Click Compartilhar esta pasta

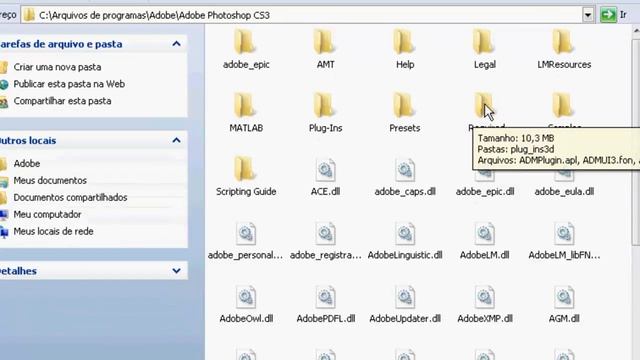[x=62, y=101]
